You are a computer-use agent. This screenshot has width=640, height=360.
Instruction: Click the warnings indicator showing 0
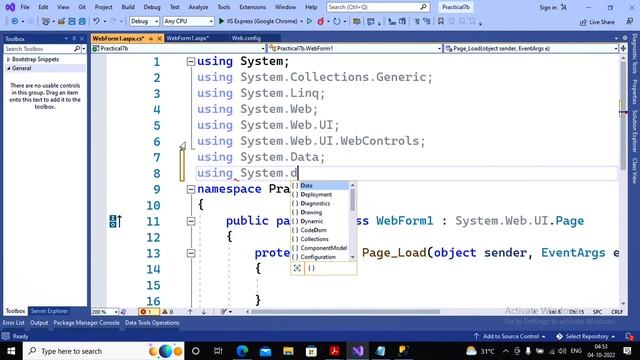(x=168, y=311)
